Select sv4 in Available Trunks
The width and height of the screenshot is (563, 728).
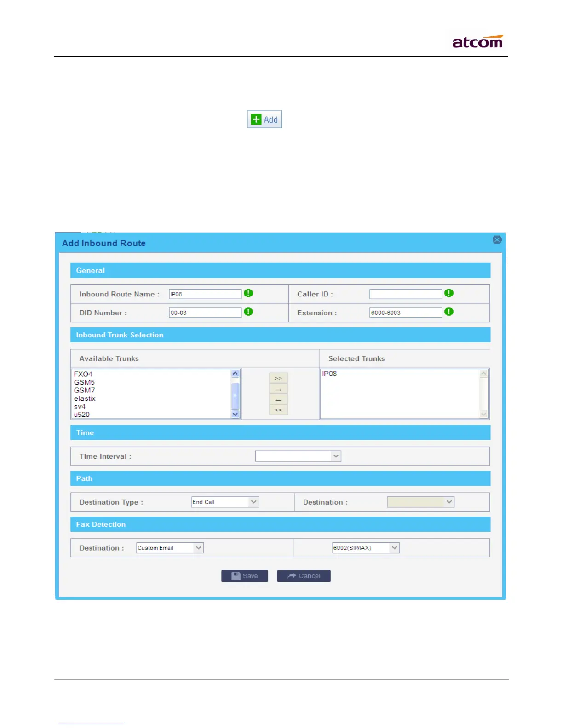[80, 407]
